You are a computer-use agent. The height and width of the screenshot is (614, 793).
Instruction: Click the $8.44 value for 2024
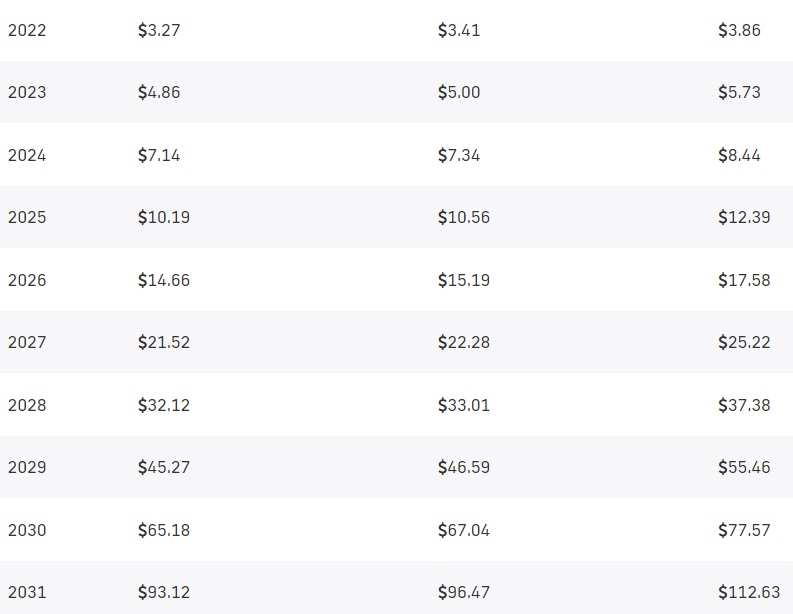[739, 155]
